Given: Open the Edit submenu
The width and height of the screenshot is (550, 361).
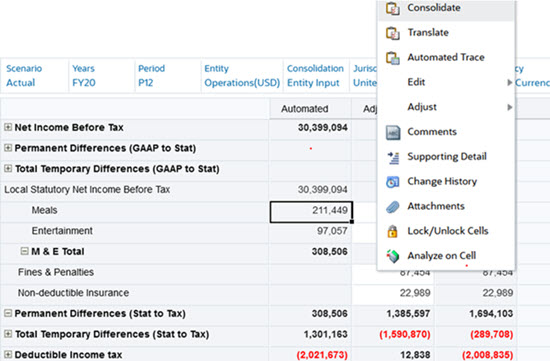Looking at the screenshot, I should tap(446, 82).
